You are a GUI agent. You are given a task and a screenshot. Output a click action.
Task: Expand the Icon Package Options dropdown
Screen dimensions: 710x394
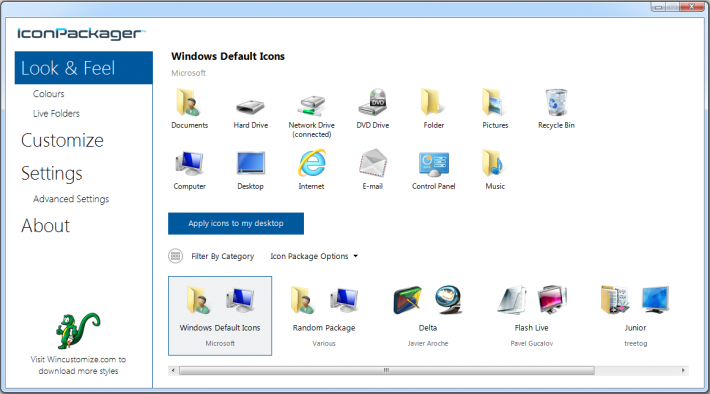coord(314,256)
